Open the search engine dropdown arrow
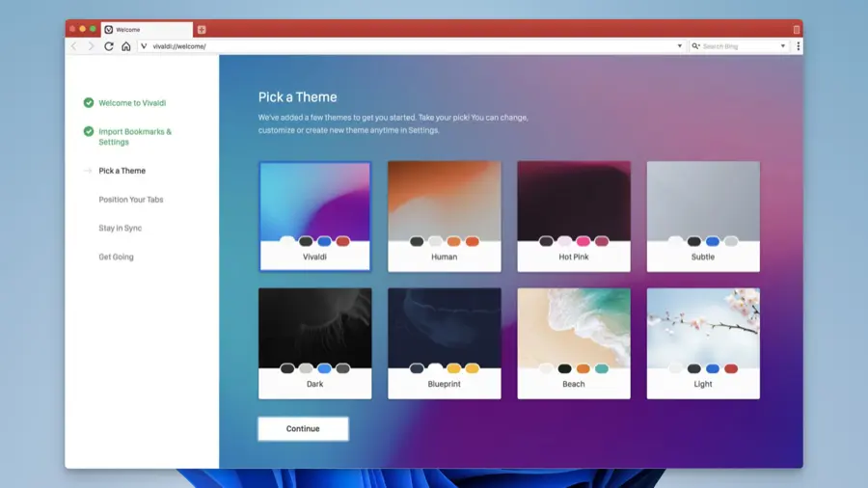Image resolution: width=868 pixels, height=488 pixels. tap(783, 46)
